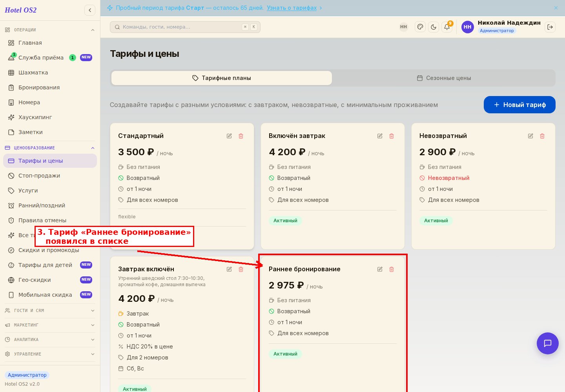The image size is (565, 392).
Task: Click Для 2 номеров text
Action: click(148, 358)
